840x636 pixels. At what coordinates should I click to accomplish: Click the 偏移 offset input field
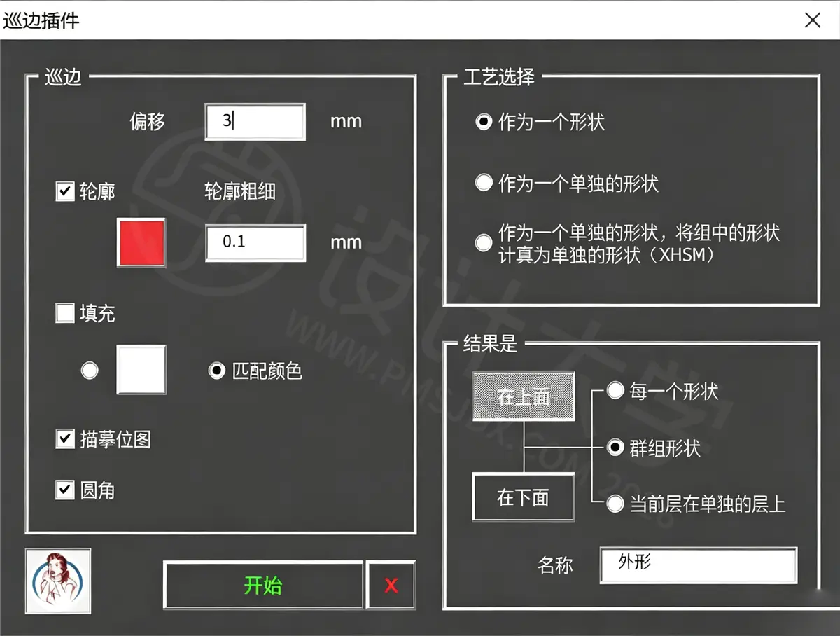pos(255,122)
